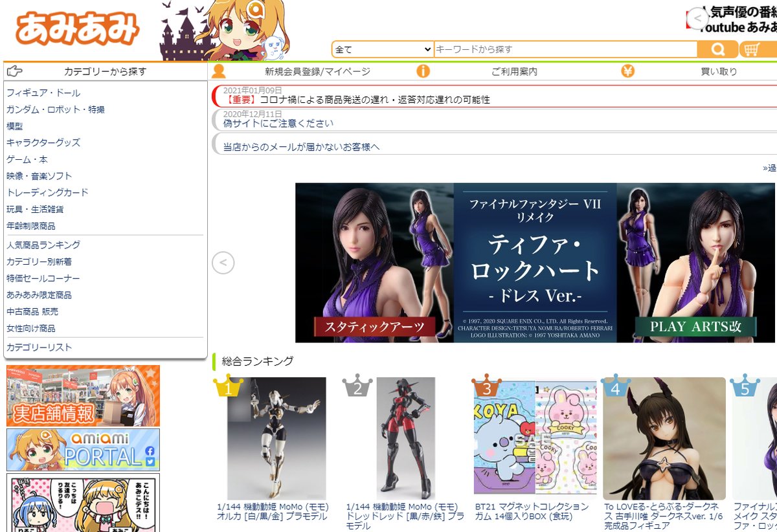The height and width of the screenshot is (532, 777).
Task: Open BT21 マグネットコレクションガム product title
Action: click(x=532, y=511)
